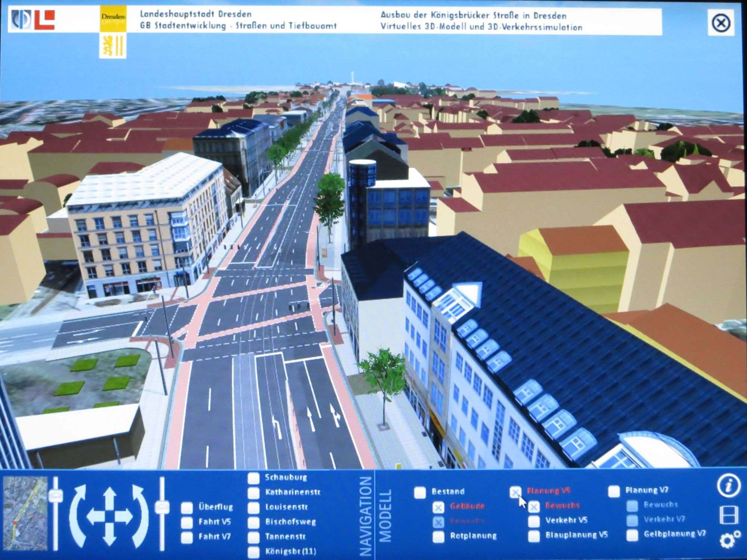
Task: Toggle the Verkehr V5 checkbox
Action: pos(534,521)
